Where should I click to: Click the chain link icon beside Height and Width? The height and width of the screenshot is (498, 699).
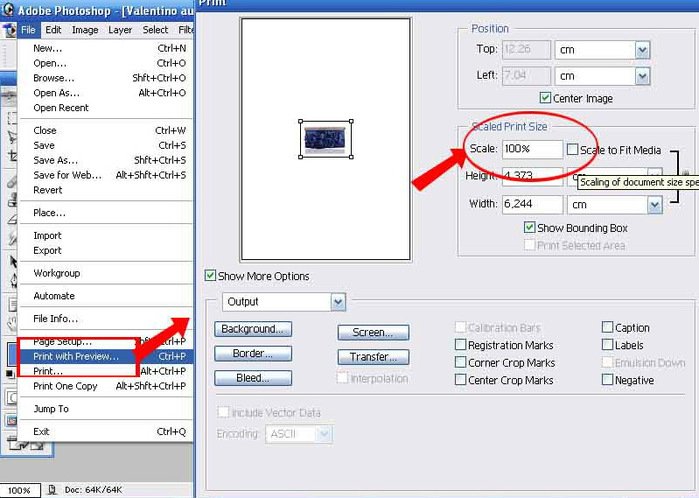pos(686,174)
